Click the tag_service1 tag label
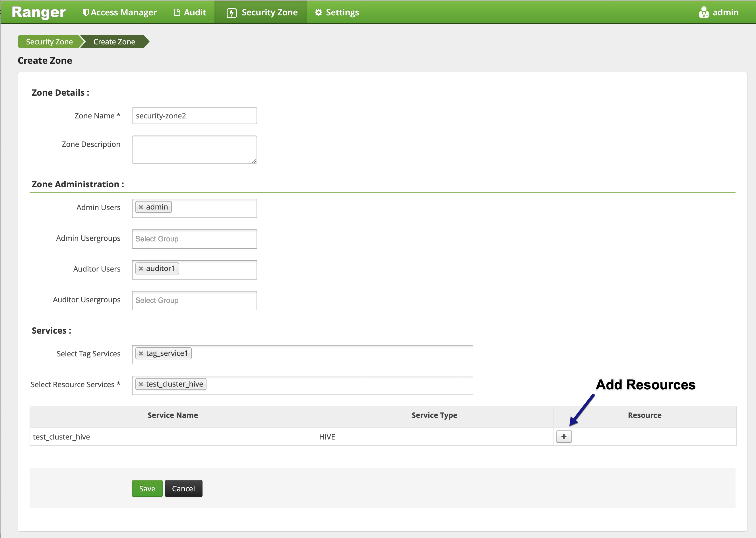This screenshot has width=756, height=538. [x=167, y=354]
